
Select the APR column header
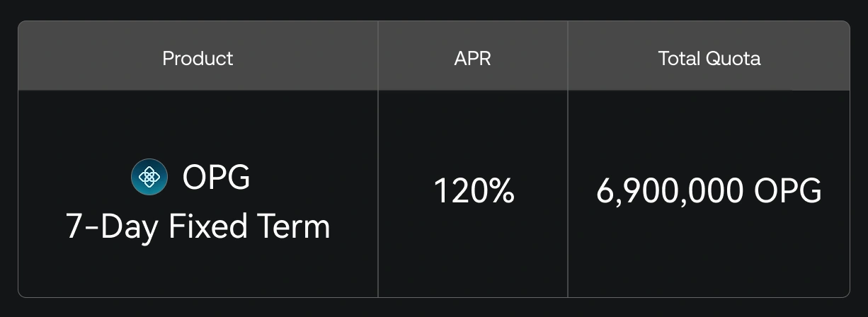coord(472,58)
